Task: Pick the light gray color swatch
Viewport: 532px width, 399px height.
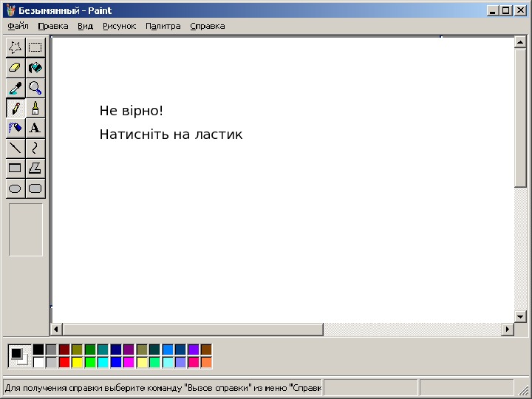Action: (x=51, y=362)
